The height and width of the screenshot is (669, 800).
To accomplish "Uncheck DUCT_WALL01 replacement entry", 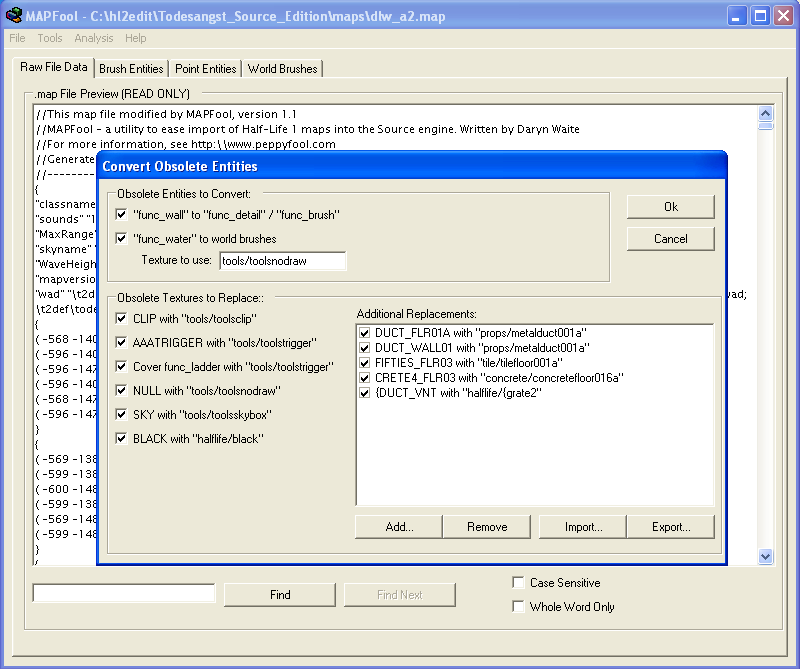I will (x=364, y=348).
